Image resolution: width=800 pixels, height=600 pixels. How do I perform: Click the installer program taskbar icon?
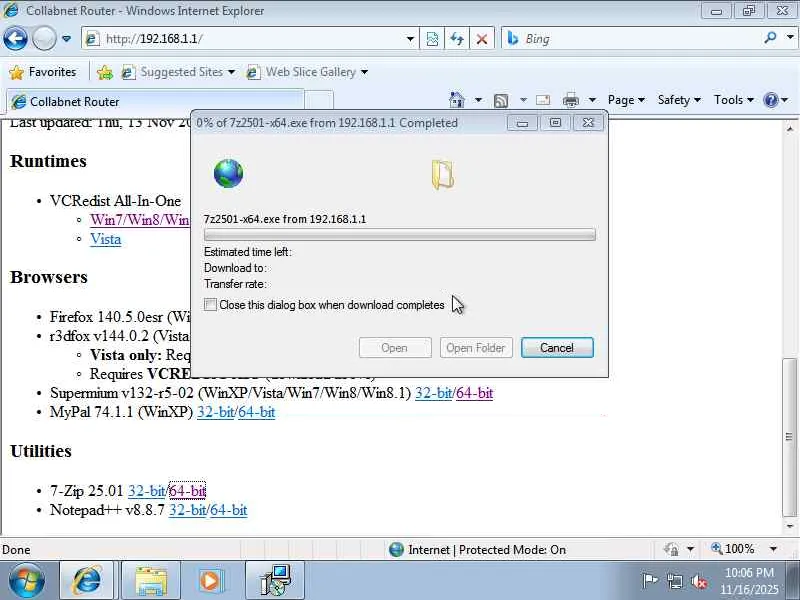[276, 581]
